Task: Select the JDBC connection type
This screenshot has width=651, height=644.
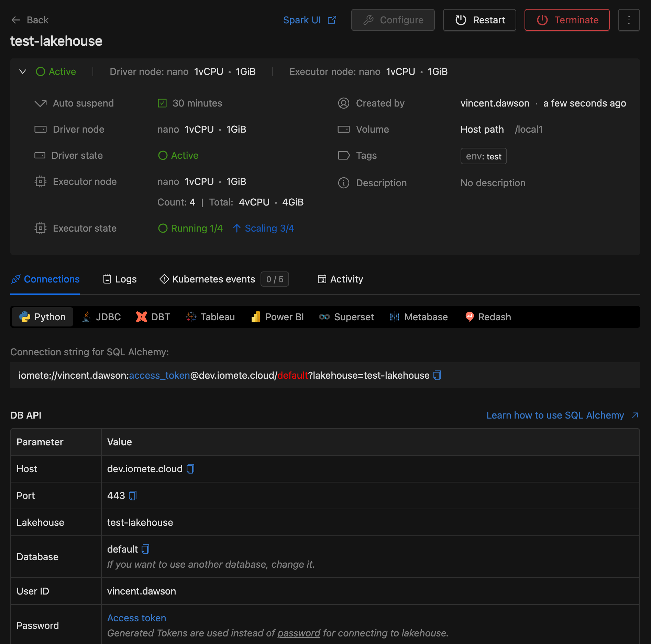Action: click(101, 317)
